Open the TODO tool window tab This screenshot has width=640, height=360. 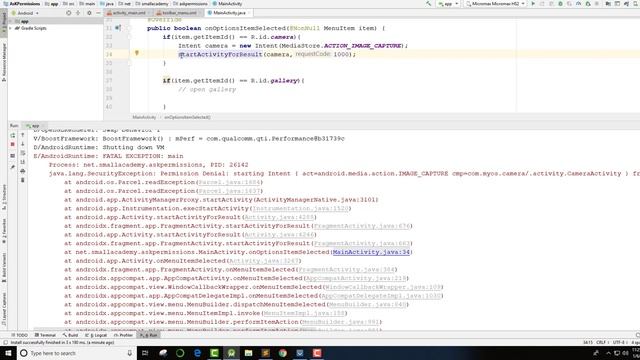point(19,335)
